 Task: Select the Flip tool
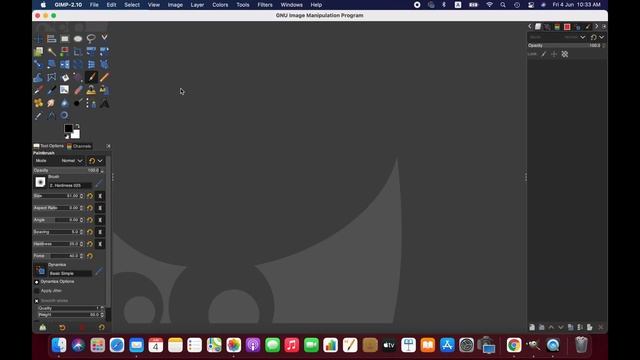[x=64, y=64]
